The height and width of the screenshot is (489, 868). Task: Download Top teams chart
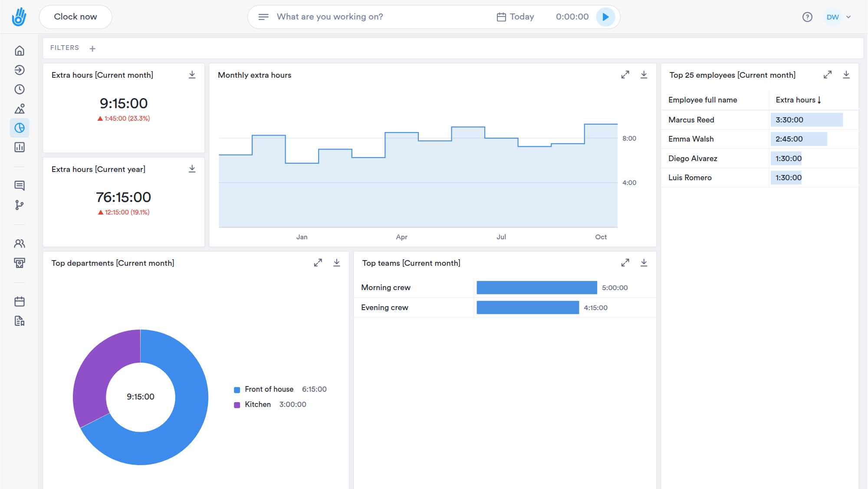644,263
